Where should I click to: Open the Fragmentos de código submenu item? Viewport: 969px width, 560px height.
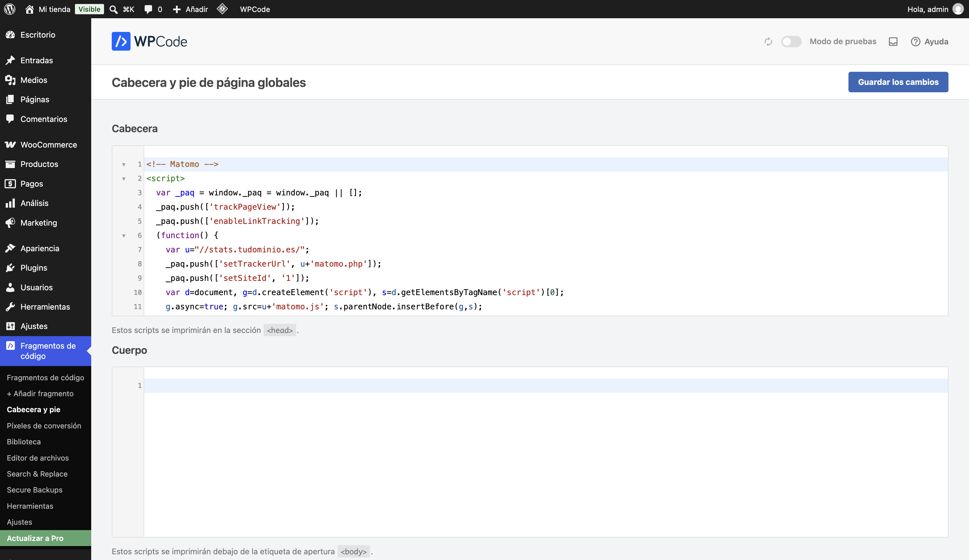[x=45, y=377]
